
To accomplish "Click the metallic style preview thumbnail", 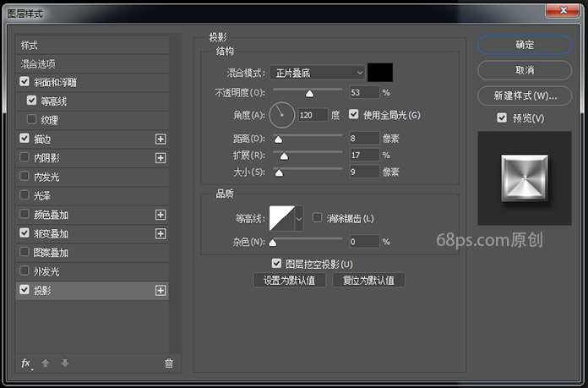I will coord(525,178).
